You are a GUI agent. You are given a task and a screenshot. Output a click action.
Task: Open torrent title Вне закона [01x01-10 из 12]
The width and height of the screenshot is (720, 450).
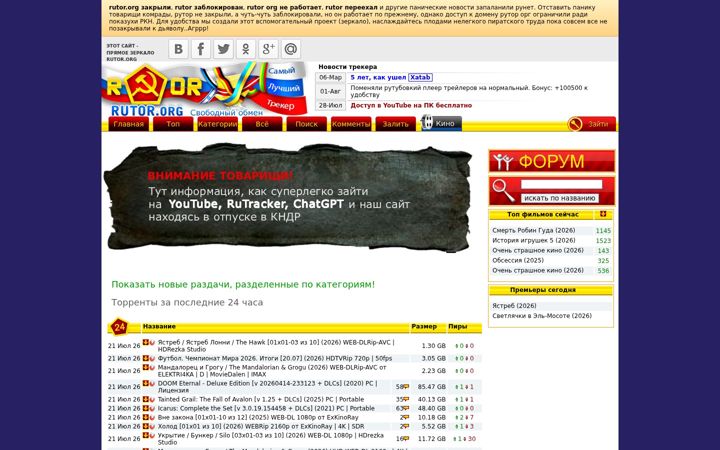[x=258, y=417]
